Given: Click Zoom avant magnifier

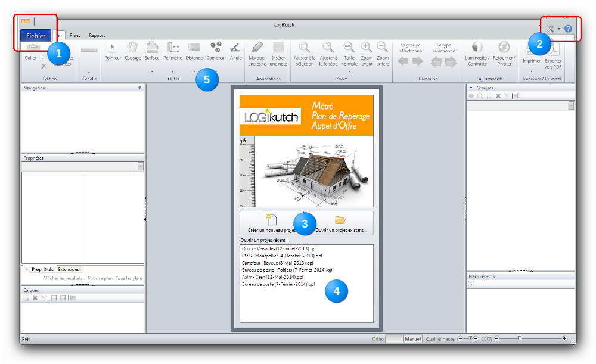Looking at the screenshot, I should coord(367,54).
